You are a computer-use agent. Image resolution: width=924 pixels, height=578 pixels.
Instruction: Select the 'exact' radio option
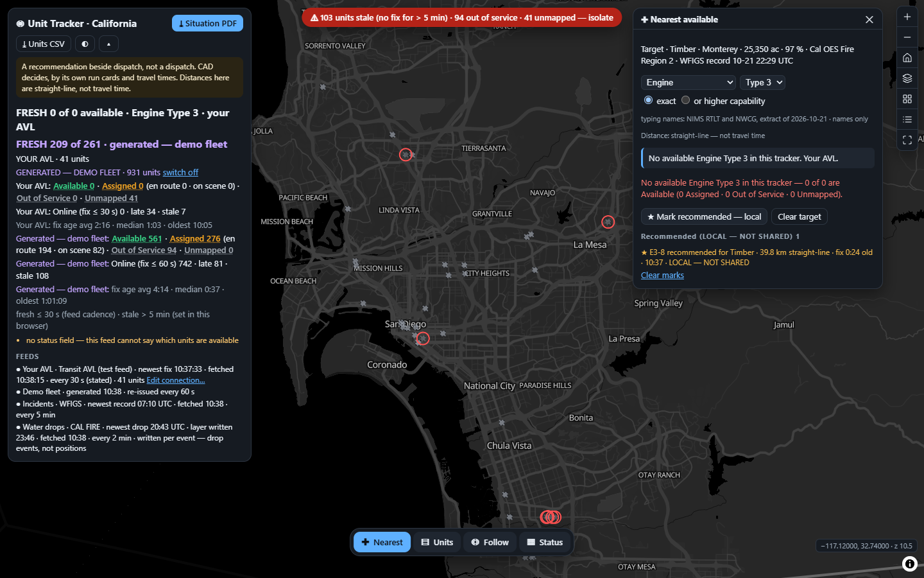(648, 100)
